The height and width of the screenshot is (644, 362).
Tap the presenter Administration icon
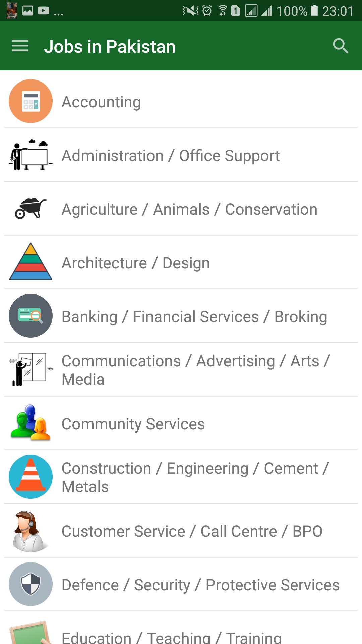[x=31, y=155]
